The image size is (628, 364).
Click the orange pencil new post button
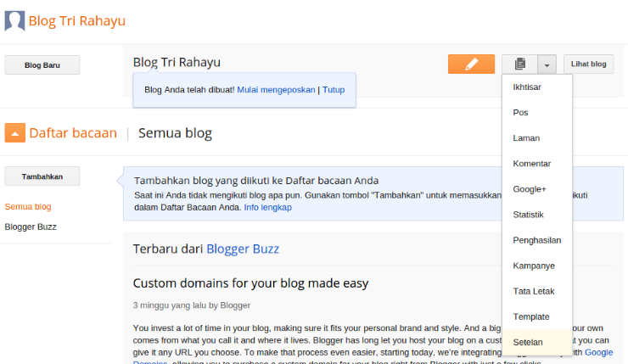click(x=471, y=64)
